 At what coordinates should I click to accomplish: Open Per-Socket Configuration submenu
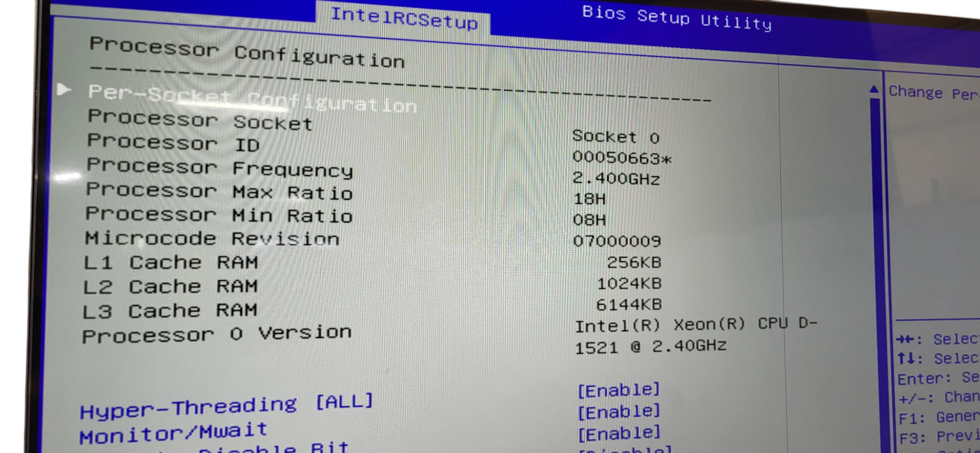252,98
